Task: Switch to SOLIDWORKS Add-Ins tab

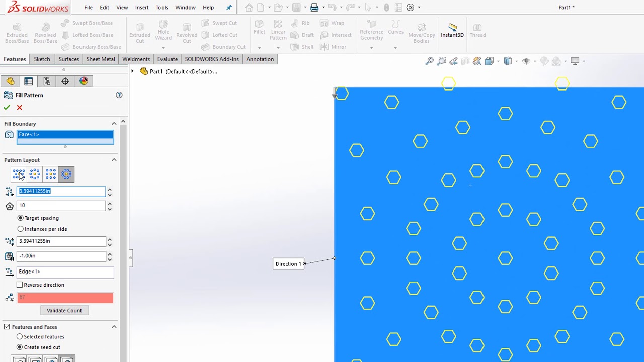Action: (x=212, y=59)
